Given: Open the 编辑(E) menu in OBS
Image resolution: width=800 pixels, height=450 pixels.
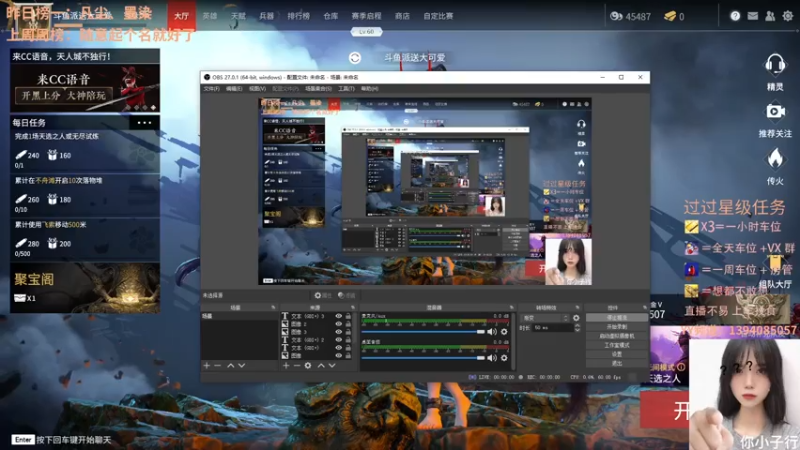Looking at the screenshot, I should coord(234,89).
